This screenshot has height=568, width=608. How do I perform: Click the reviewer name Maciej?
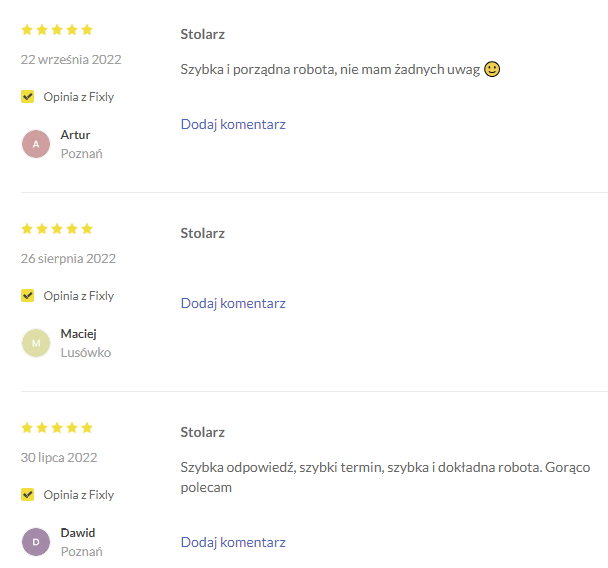click(78, 334)
